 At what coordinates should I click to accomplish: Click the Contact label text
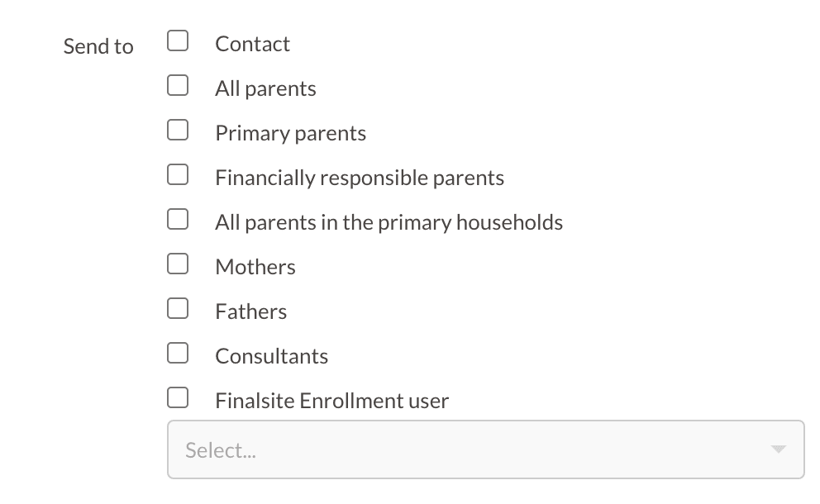tap(252, 44)
